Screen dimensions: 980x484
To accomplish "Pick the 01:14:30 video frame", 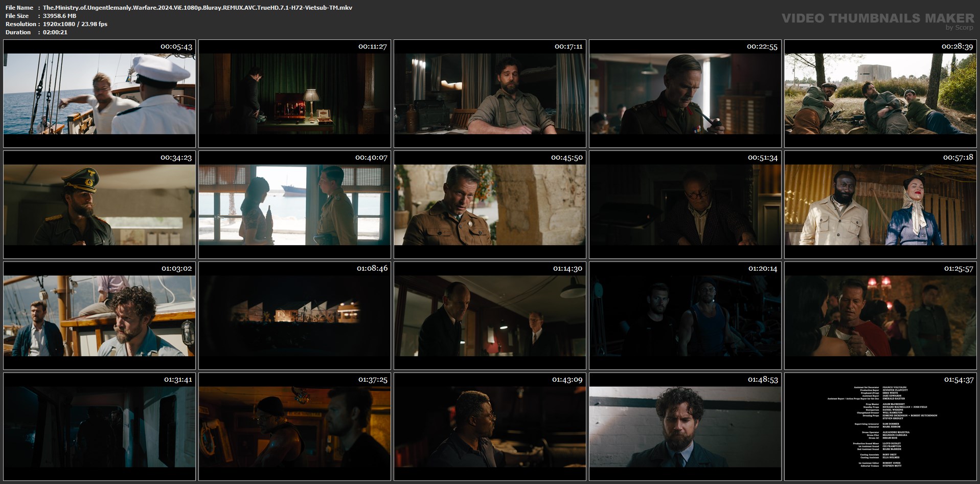I will pos(490,316).
